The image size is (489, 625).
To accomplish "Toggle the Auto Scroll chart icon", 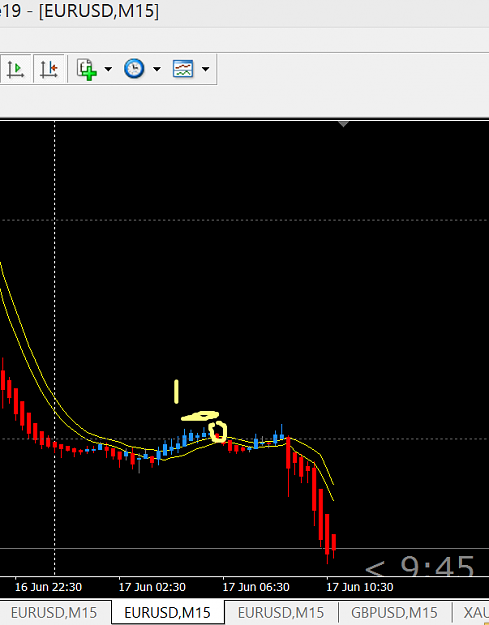I will coord(15,69).
